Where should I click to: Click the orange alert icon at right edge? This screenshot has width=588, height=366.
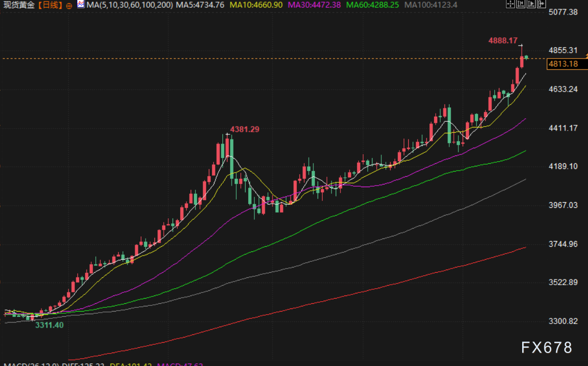click(586, 54)
